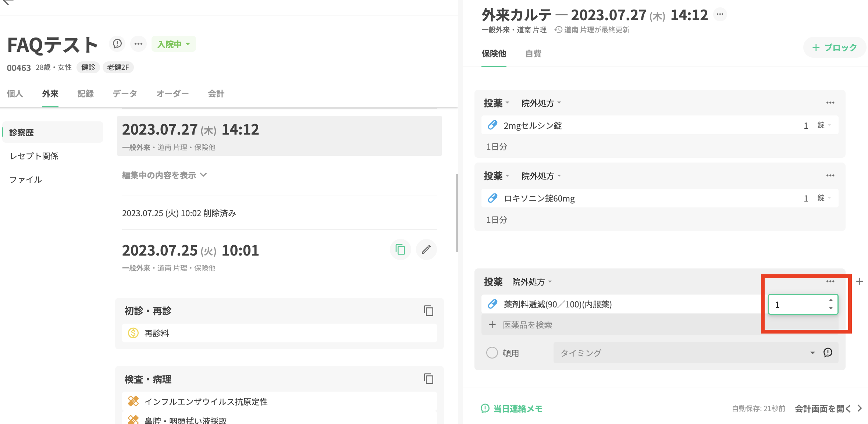Open the 院外処方 dropdown in the first 投薬 block

[541, 103]
